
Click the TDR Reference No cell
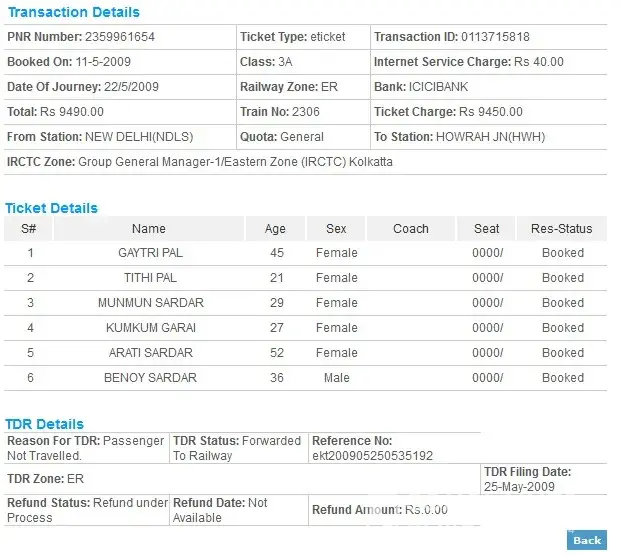tap(372, 448)
